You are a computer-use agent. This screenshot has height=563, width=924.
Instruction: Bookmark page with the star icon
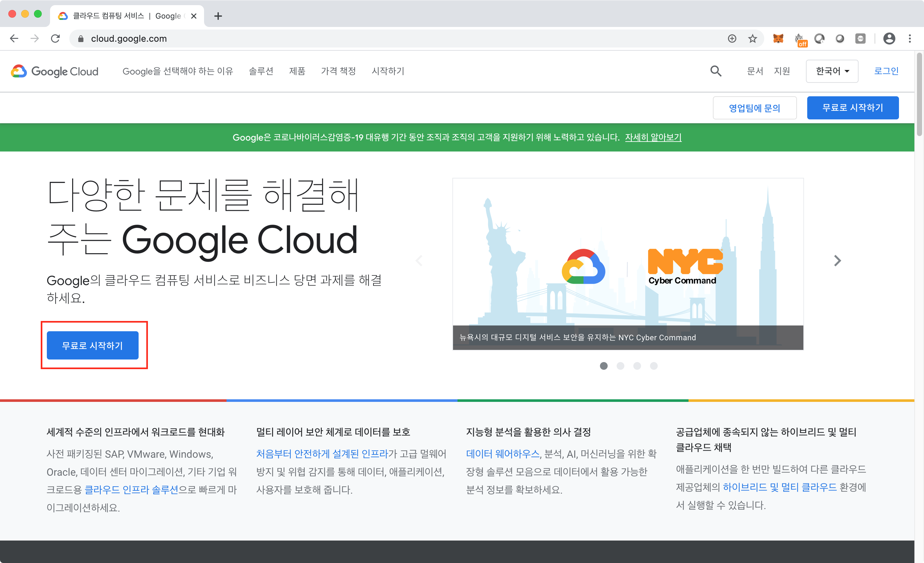point(752,39)
